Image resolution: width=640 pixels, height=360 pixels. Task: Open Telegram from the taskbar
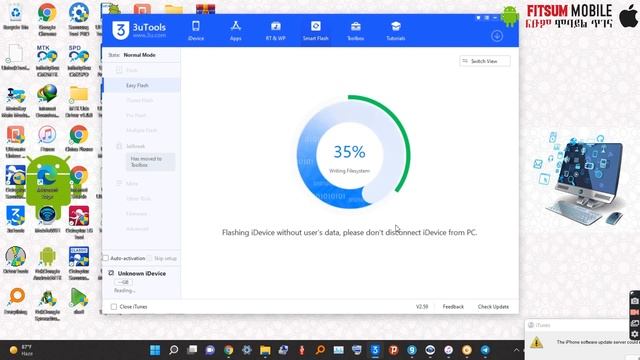click(485, 350)
